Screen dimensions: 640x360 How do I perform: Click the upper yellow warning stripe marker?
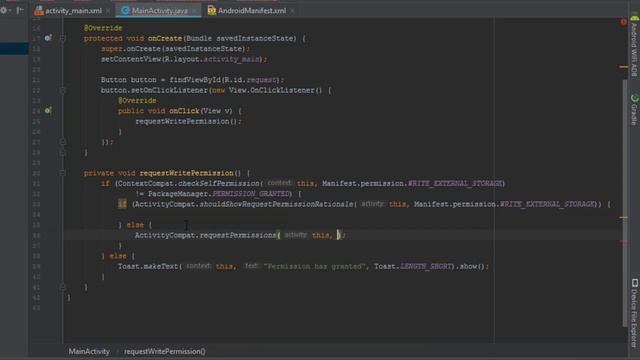pyautogui.click(x=624, y=67)
